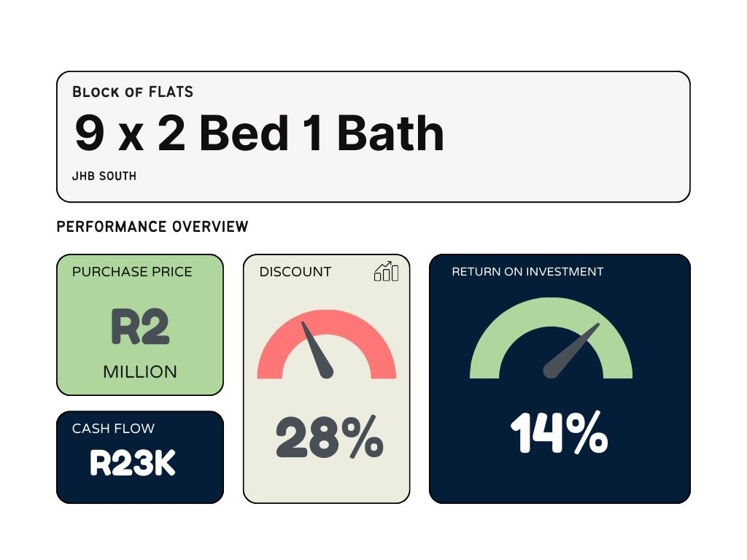Select the "JHB SOUTH" location text
747x560 pixels.
click(x=104, y=176)
